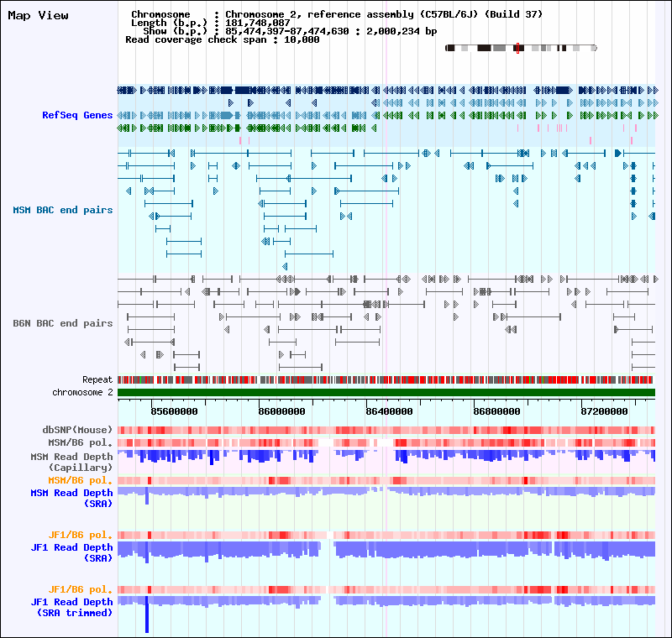Click the 86800000 axis position label
The height and width of the screenshot is (638, 672).
coord(496,411)
